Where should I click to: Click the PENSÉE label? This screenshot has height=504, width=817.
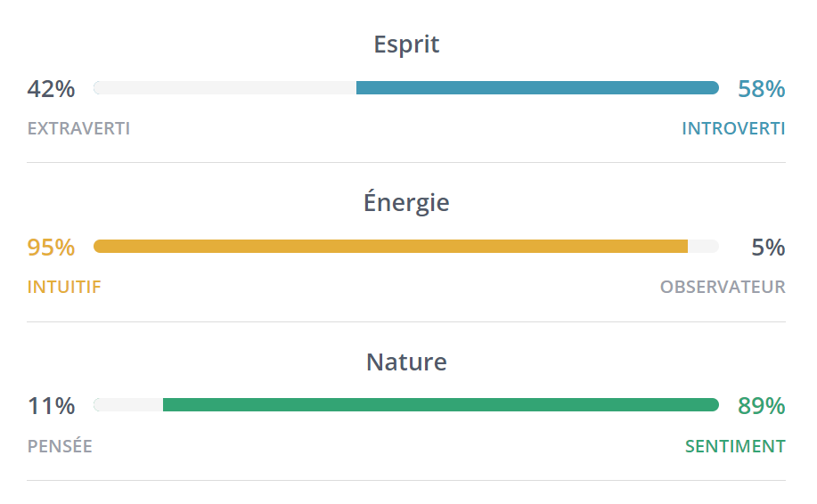coord(60,446)
